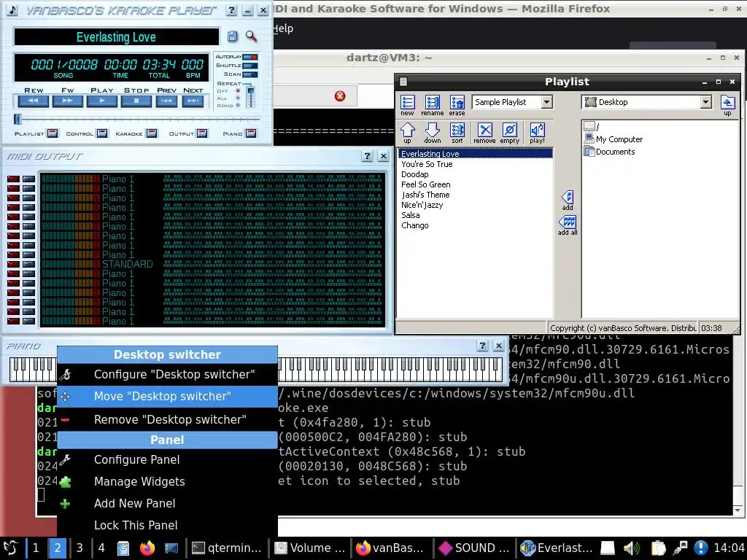Switch to desktop 3 in the taskbar
747x560 pixels.
pos(80,548)
